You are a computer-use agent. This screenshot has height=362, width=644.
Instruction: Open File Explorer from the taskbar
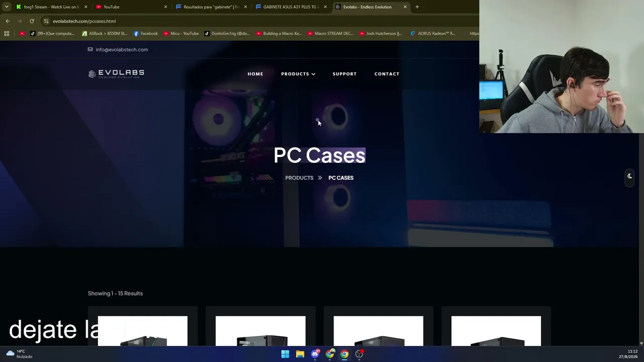click(300, 354)
